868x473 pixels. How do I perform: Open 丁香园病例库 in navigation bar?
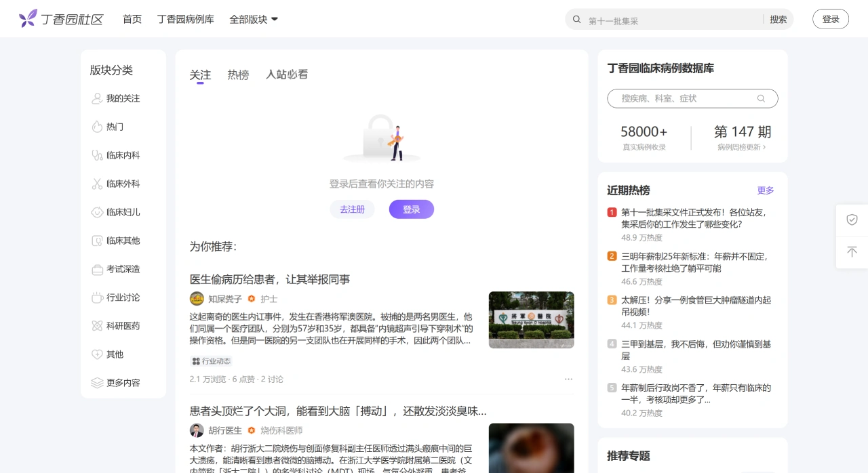pyautogui.click(x=186, y=19)
